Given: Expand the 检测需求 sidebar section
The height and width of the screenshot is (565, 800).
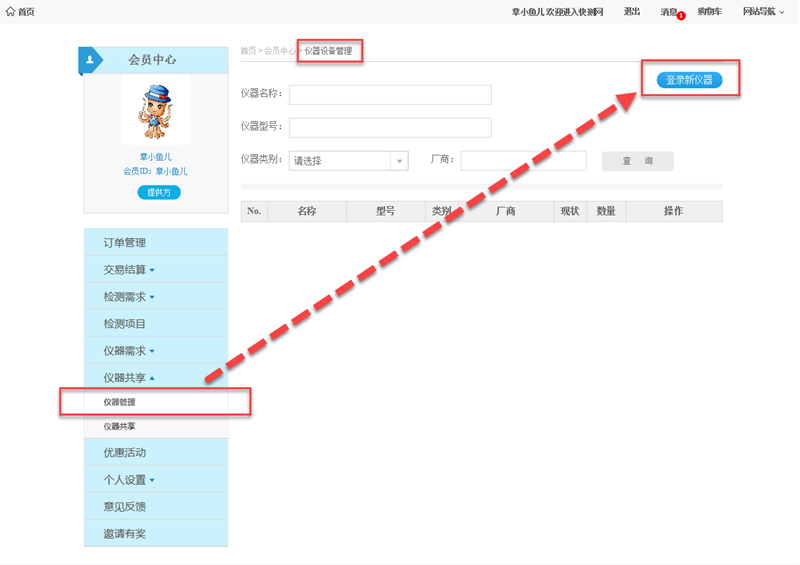Looking at the screenshot, I should (x=129, y=297).
